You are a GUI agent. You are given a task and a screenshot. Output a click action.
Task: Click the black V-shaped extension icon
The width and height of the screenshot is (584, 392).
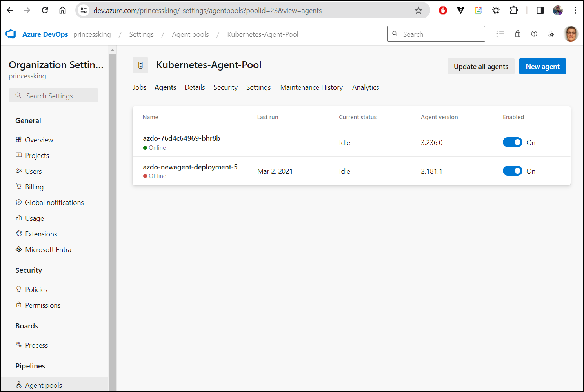(461, 10)
